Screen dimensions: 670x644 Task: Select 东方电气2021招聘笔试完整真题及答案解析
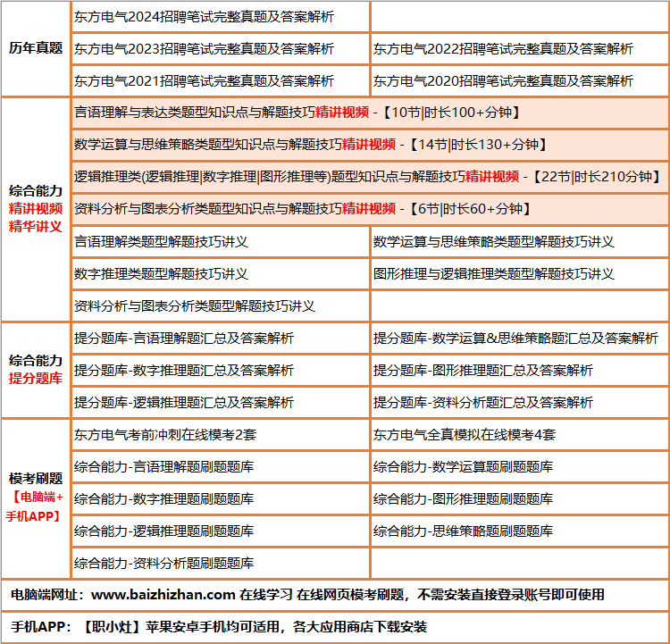click(x=204, y=80)
